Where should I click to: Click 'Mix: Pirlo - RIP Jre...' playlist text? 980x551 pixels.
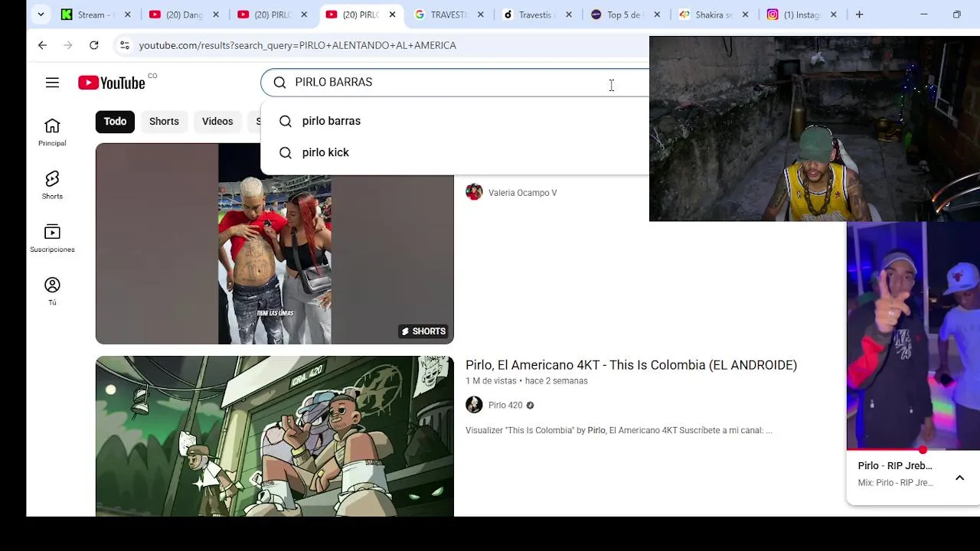pos(895,483)
